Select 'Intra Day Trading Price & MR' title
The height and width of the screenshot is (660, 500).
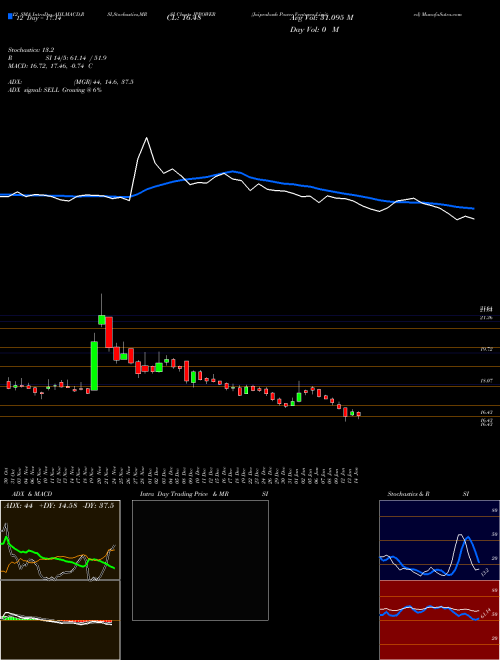185,494
